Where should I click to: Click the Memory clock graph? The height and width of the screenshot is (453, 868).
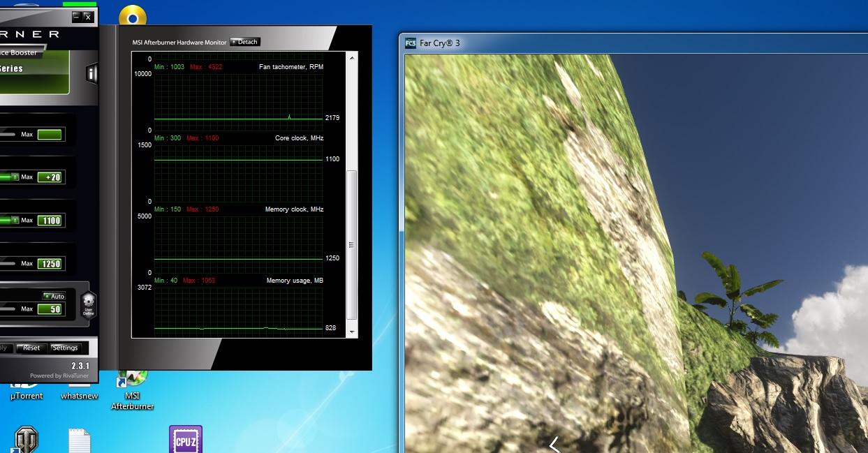pos(238,244)
